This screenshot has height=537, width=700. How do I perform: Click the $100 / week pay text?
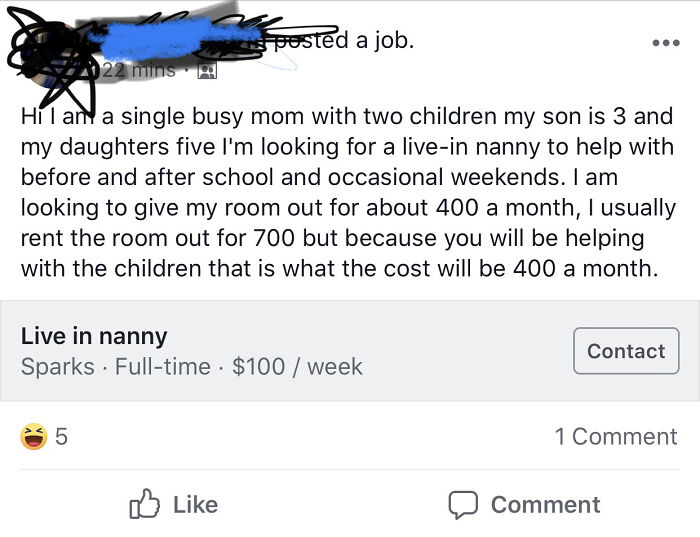coord(297,367)
